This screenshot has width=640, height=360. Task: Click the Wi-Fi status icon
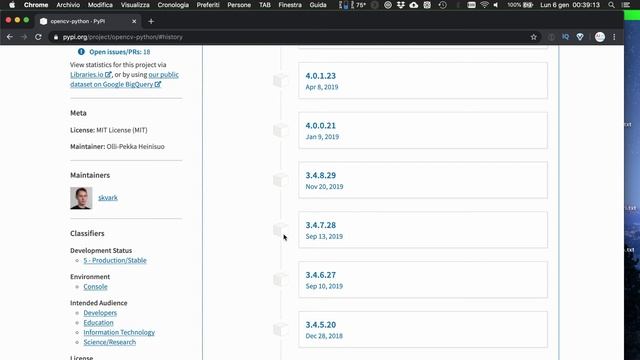point(484,5)
